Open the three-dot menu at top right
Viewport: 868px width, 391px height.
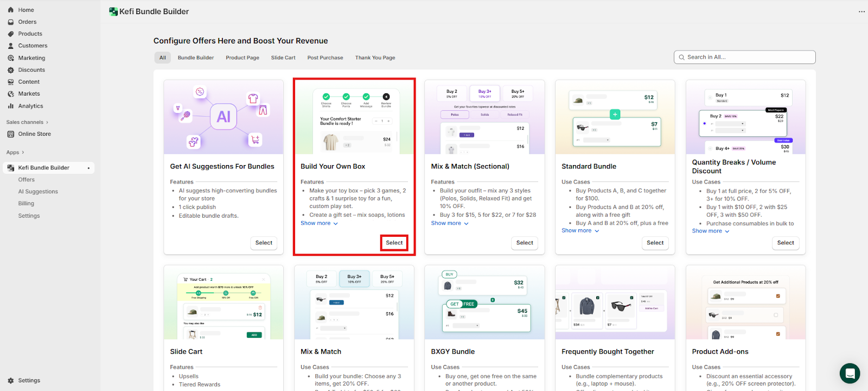point(861,11)
